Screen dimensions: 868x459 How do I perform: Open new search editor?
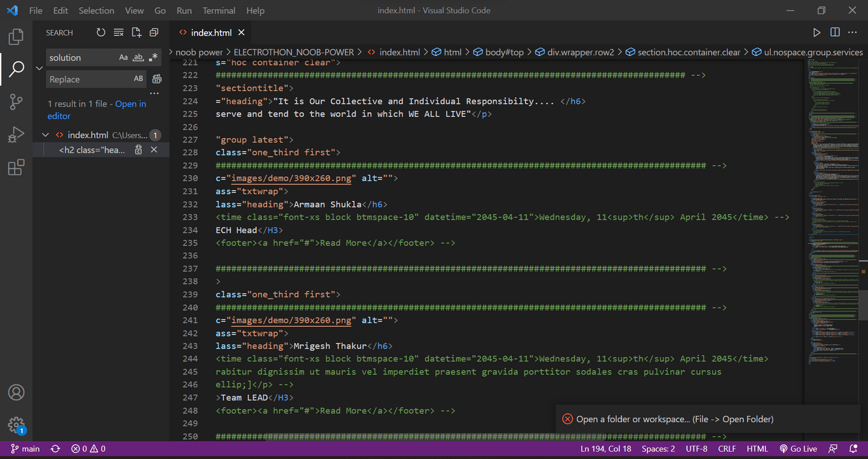[x=137, y=33]
